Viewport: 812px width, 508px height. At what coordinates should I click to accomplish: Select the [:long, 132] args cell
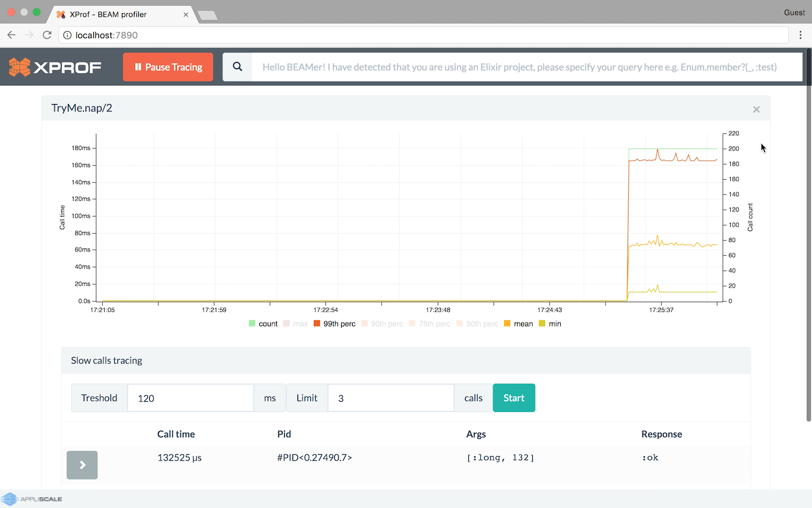pyautogui.click(x=500, y=457)
